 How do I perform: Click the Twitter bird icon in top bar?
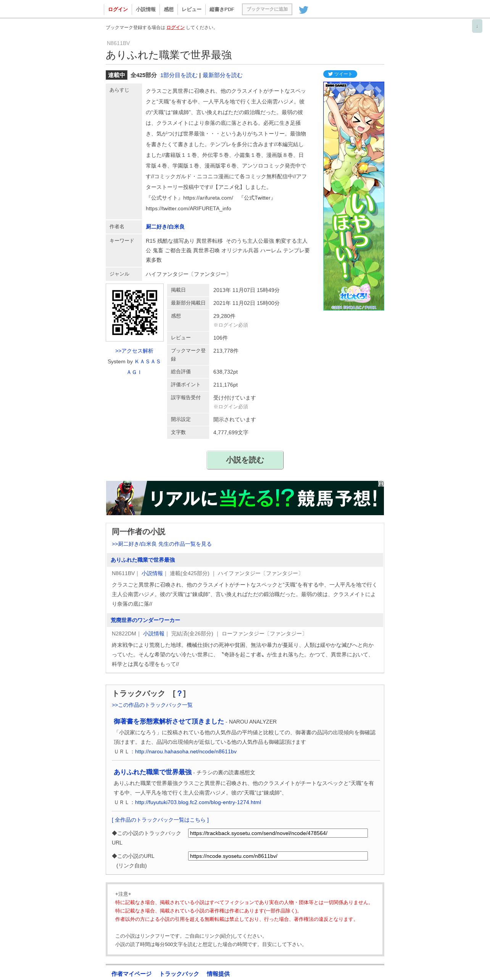click(x=303, y=10)
